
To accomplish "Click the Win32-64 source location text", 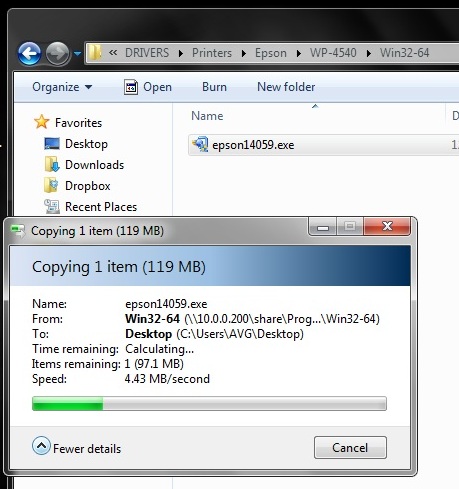I will [x=252, y=319].
